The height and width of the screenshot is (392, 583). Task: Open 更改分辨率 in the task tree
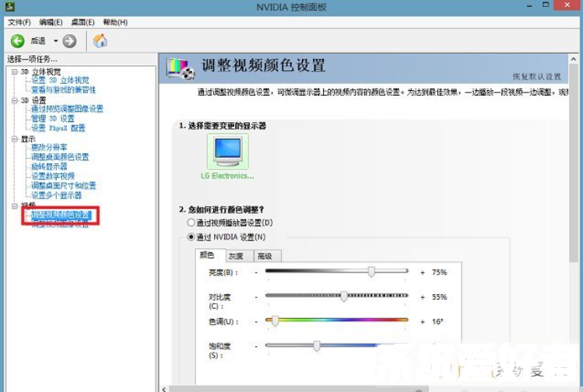49,148
